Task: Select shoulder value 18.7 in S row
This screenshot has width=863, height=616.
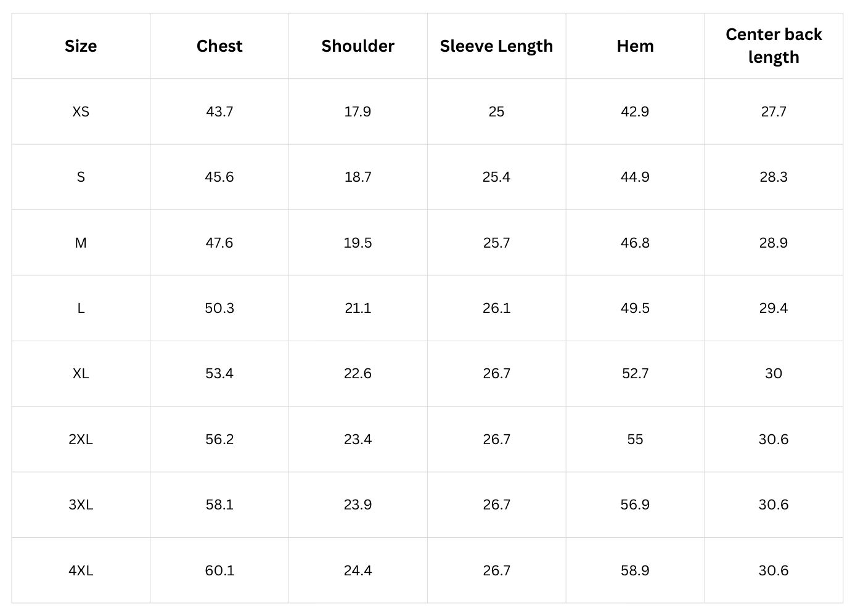Action: pyautogui.click(x=358, y=177)
